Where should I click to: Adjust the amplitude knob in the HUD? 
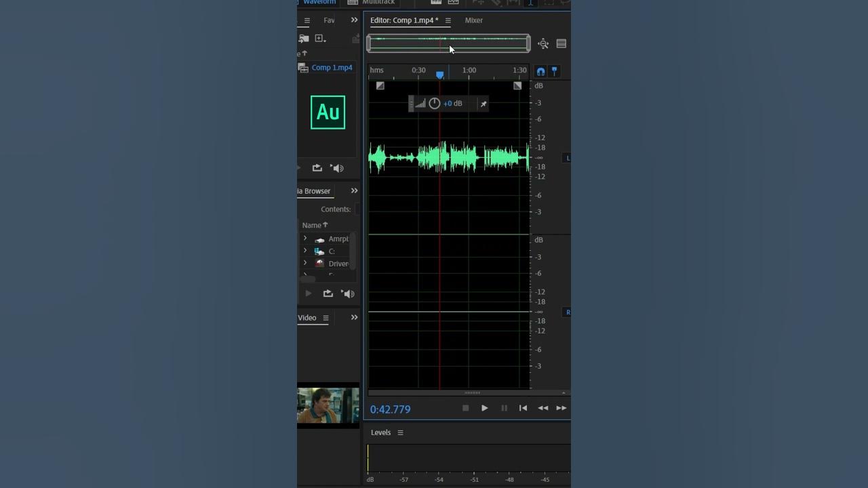click(435, 104)
